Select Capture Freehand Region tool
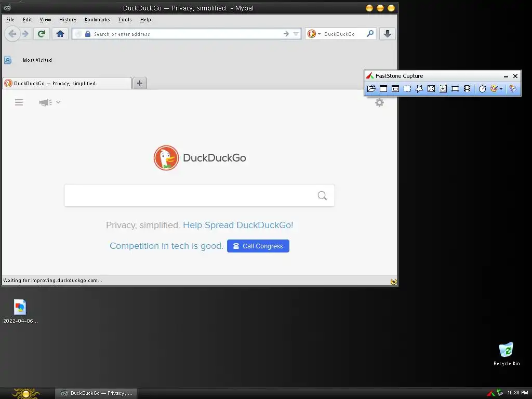 [419, 88]
